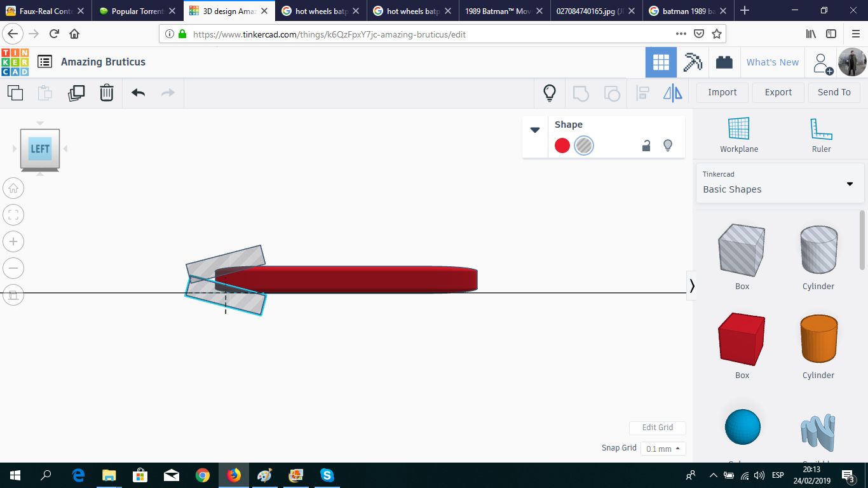868x488 pixels.
Task: Open the Bricks mode
Action: [724, 62]
